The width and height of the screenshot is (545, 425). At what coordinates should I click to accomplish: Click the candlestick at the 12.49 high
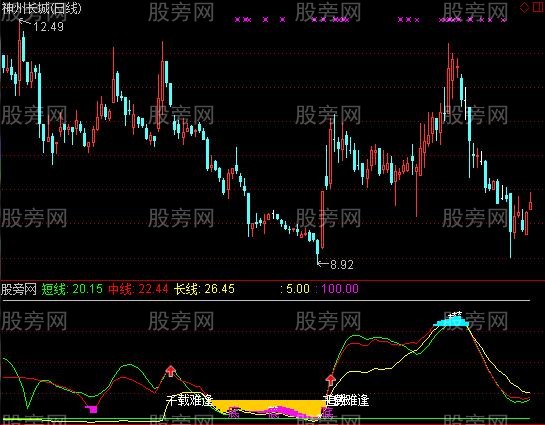19,57
